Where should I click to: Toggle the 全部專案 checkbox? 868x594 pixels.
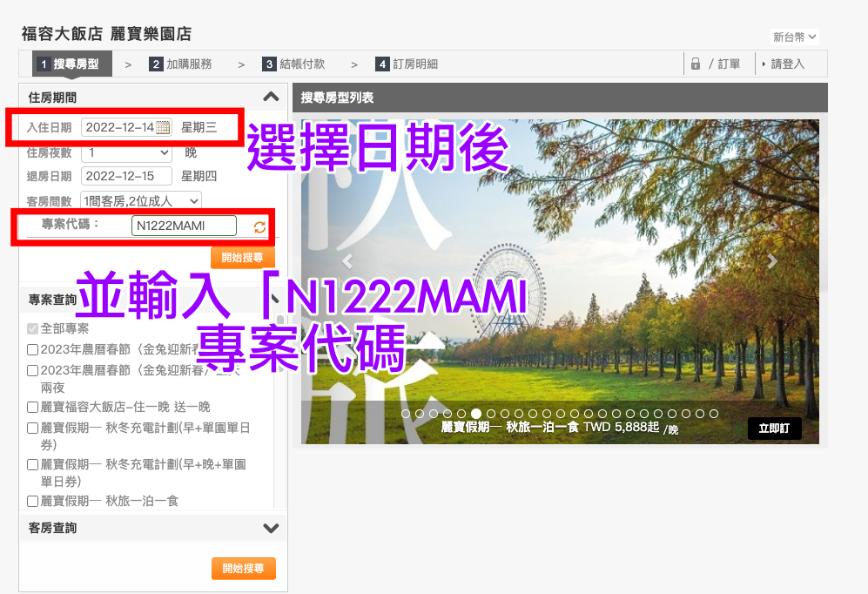[32, 329]
